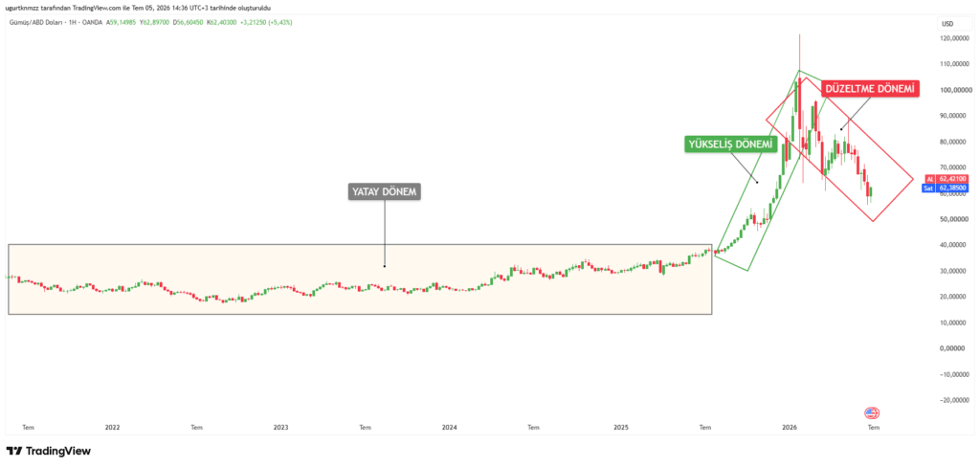
Task: Click the 0,00000 price scale label
Action: point(956,349)
